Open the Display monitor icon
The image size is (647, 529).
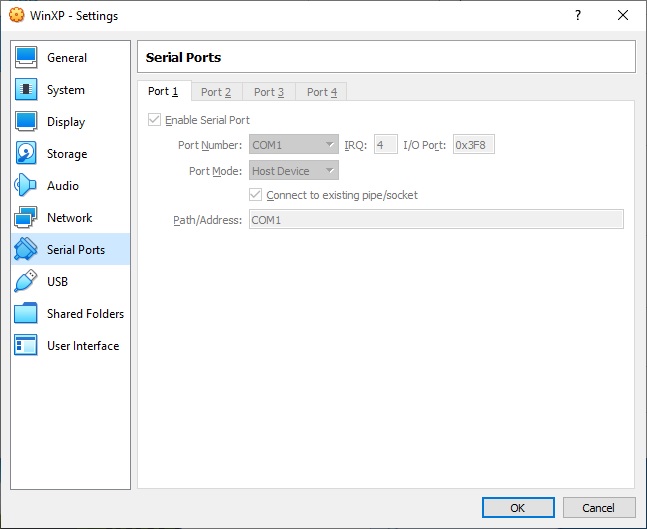(x=26, y=121)
